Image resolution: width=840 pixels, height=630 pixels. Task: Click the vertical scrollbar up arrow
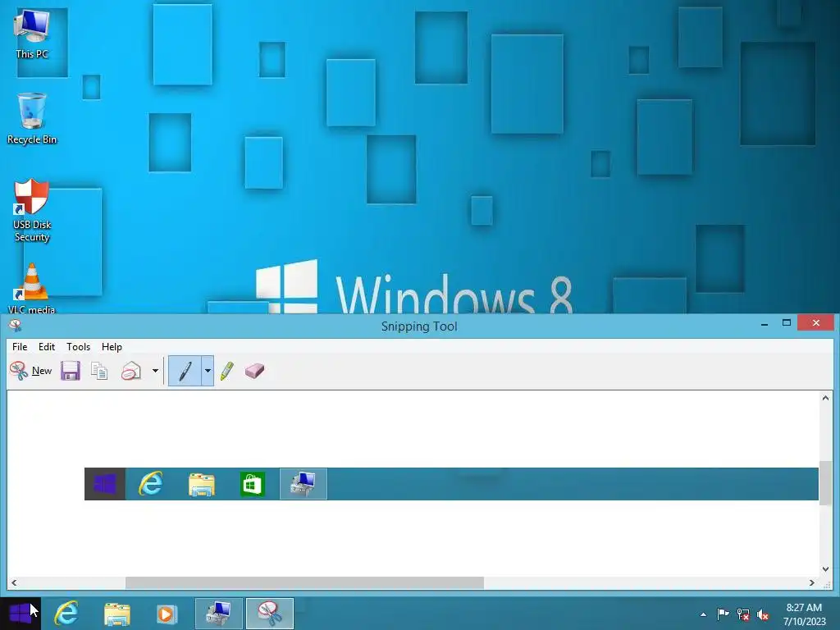pos(825,398)
